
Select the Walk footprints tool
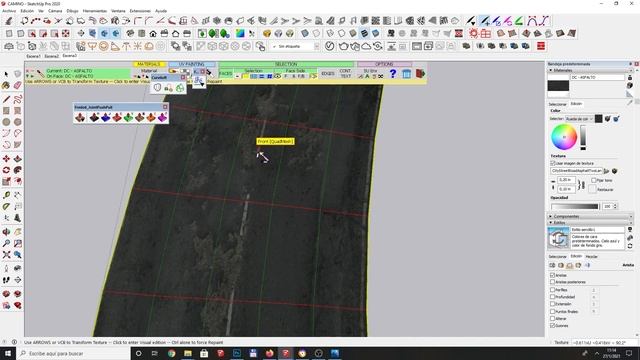pos(6,280)
